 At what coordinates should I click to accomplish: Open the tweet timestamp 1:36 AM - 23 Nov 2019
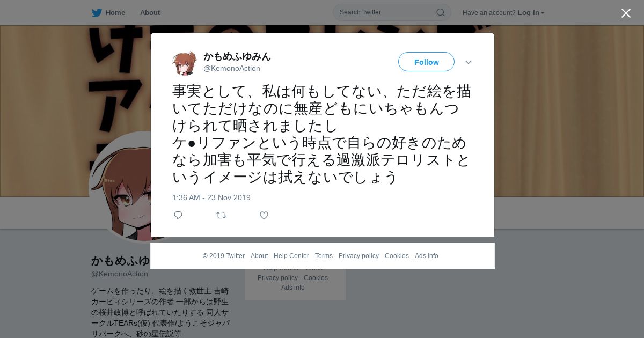[x=211, y=197]
